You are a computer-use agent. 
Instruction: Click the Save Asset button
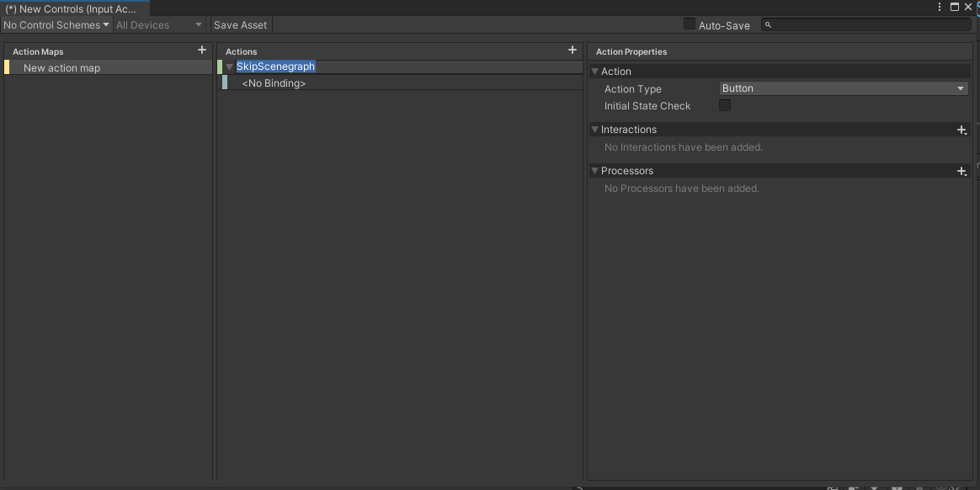241,25
